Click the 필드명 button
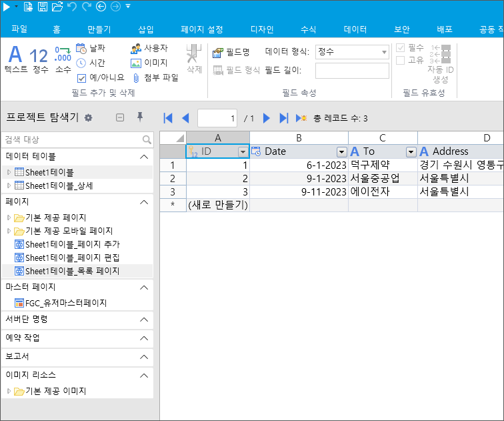 (x=231, y=52)
